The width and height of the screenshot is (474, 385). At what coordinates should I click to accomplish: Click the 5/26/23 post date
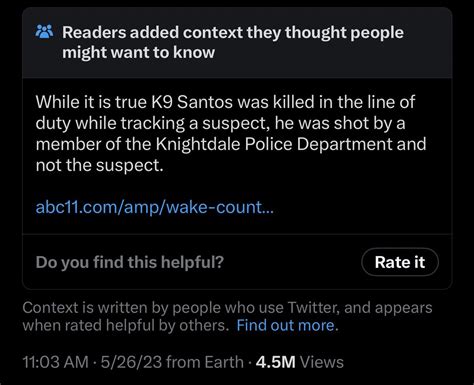[131, 362]
